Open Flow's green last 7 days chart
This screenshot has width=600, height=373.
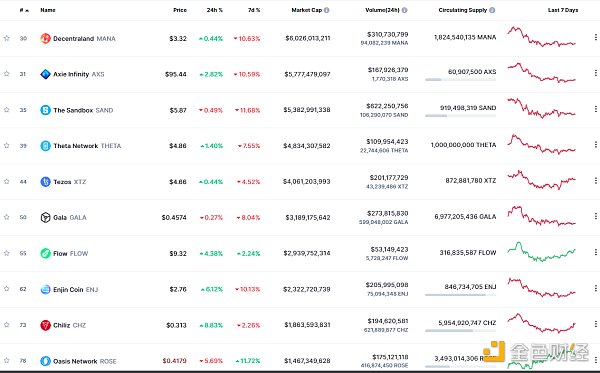click(541, 252)
